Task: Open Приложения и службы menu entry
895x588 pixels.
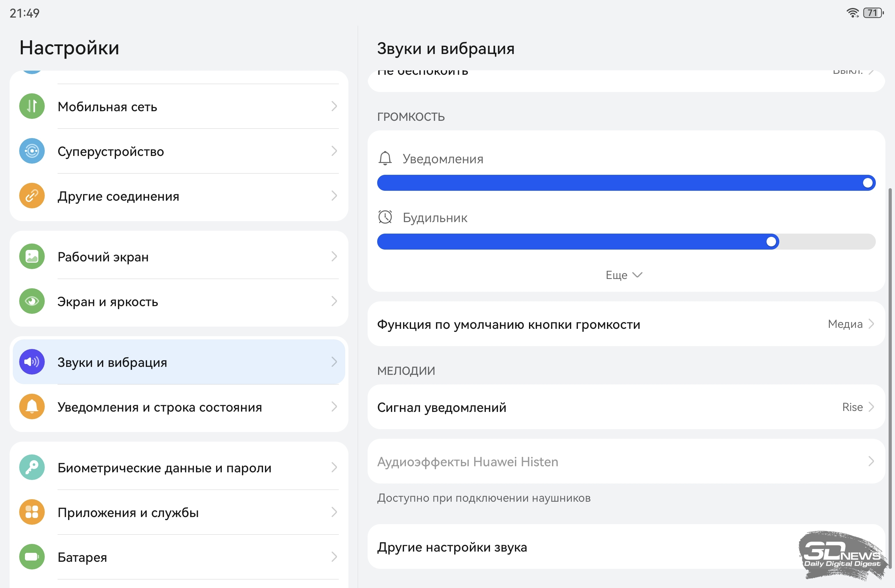Action: tap(128, 513)
